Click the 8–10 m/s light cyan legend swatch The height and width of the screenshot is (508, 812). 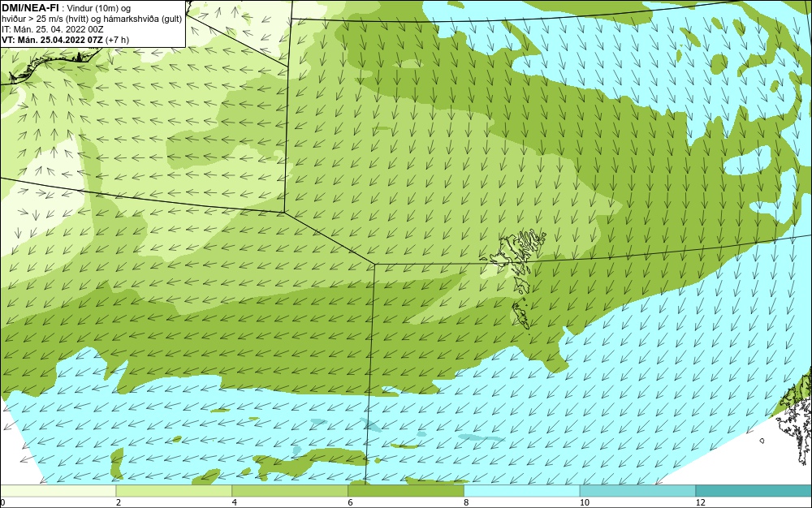coord(522,491)
